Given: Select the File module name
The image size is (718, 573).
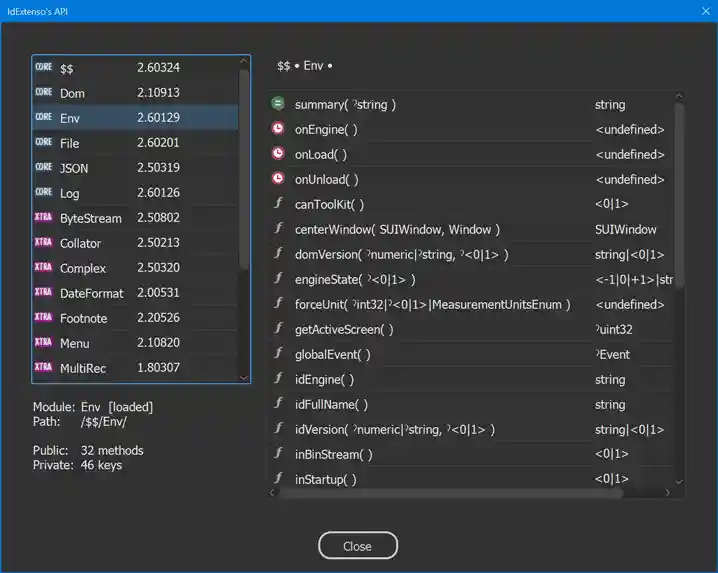Looking at the screenshot, I should (70, 143).
